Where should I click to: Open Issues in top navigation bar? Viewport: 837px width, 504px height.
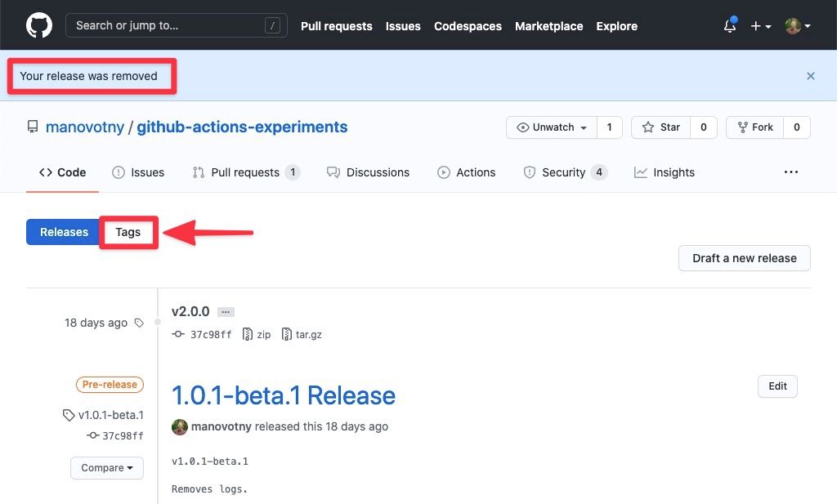click(x=403, y=26)
